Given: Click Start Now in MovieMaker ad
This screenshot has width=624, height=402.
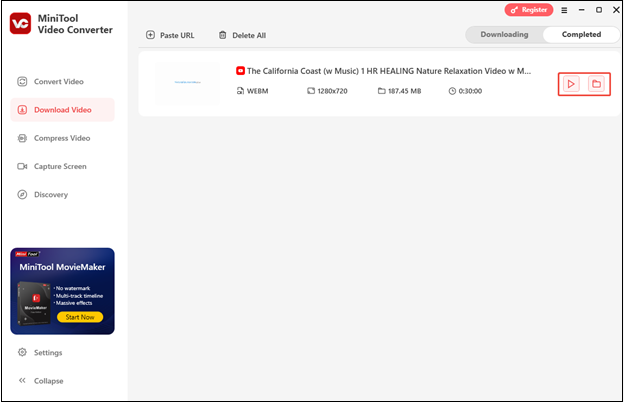Looking at the screenshot, I should click(80, 317).
